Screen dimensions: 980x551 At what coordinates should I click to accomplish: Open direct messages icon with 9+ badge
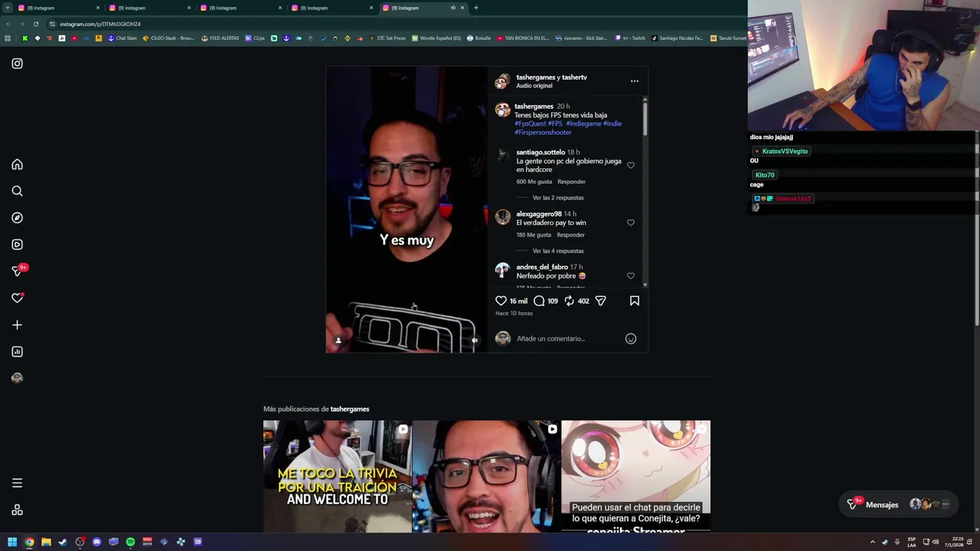click(x=18, y=270)
